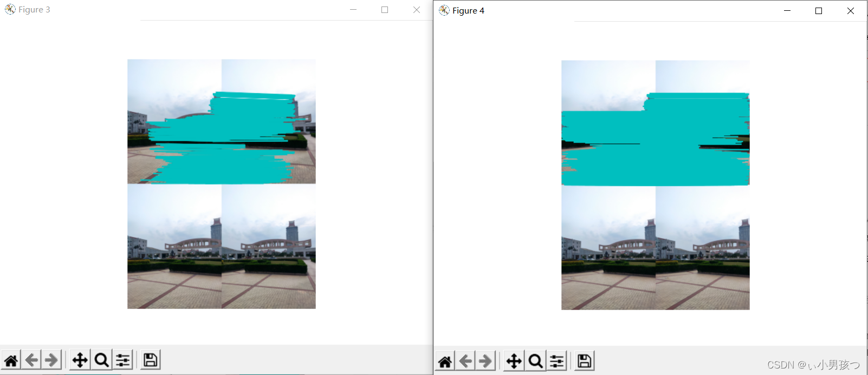Click the Home icon in Figure 3 toolbar
The height and width of the screenshot is (375, 868).
pos(11,360)
